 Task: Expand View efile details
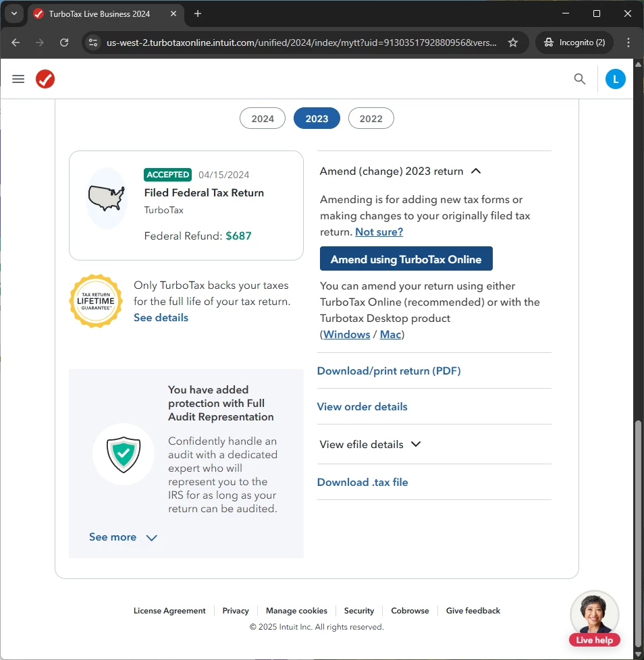pos(370,445)
